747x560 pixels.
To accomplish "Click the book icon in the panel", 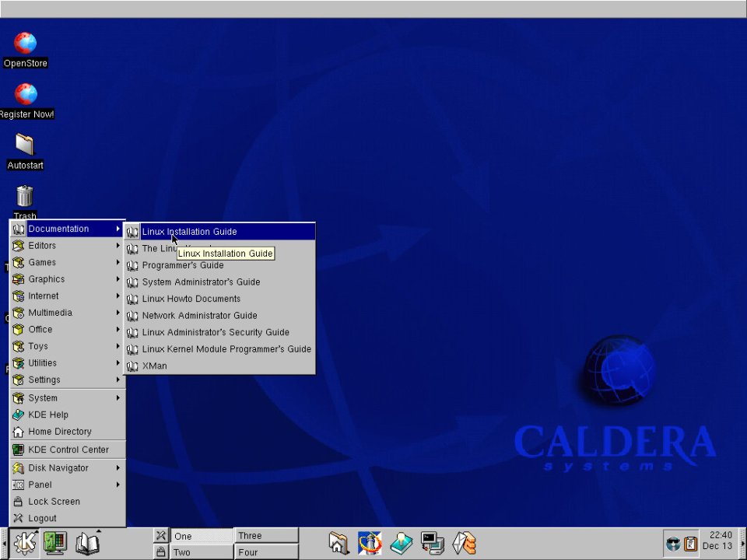I will (87, 544).
